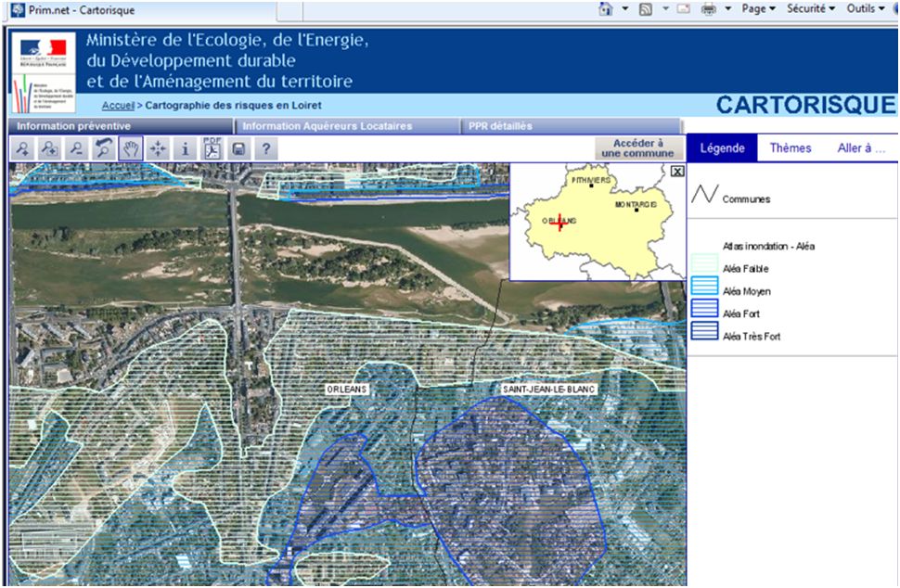Open help with the question mark icon

point(266,148)
